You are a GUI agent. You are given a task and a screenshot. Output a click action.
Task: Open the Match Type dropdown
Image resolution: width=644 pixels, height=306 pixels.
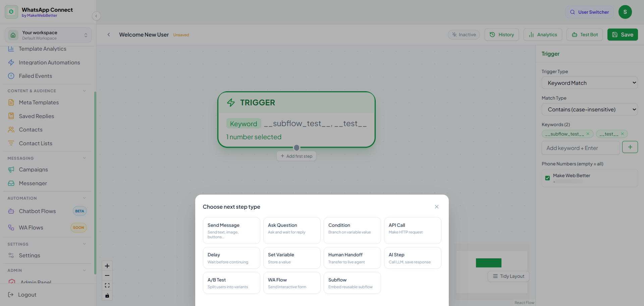(x=590, y=109)
